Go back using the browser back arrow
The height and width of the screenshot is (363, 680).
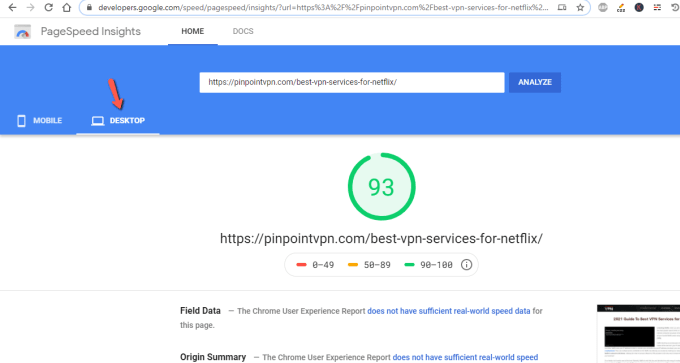coord(12,7)
